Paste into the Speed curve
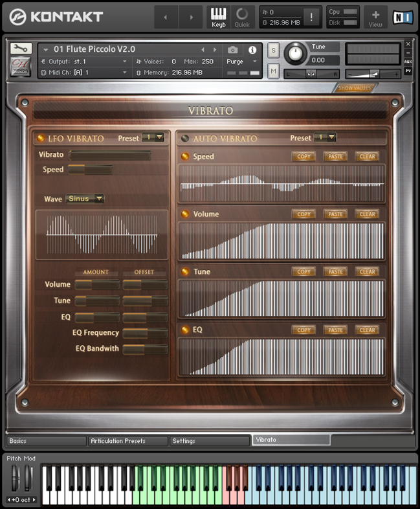420x509 pixels. pos(335,157)
